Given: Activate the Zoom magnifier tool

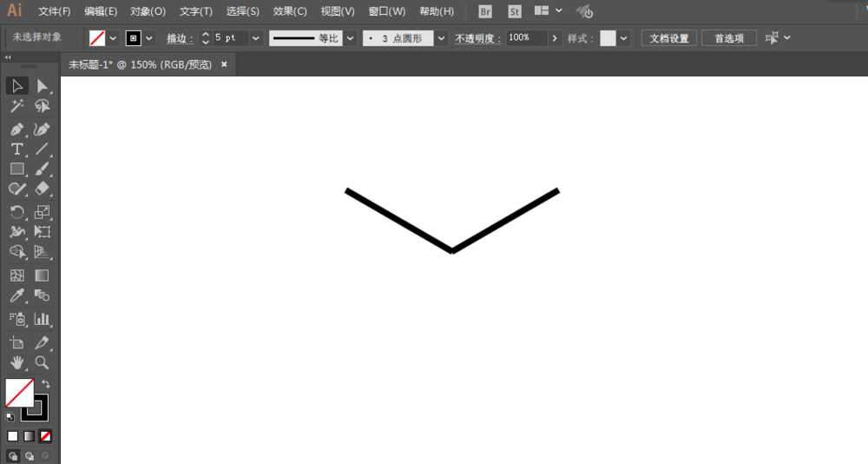Looking at the screenshot, I should point(42,362).
